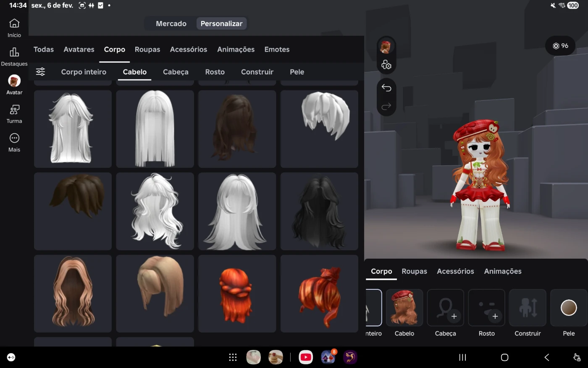588x368 pixels.
Task: Click the undo arrow button
Action: pyautogui.click(x=386, y=88)
